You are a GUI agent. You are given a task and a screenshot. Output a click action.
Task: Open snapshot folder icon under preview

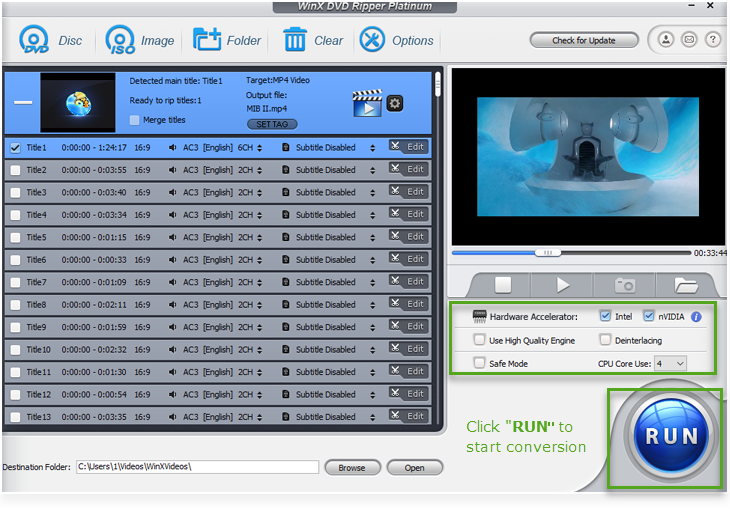(686, 285)
